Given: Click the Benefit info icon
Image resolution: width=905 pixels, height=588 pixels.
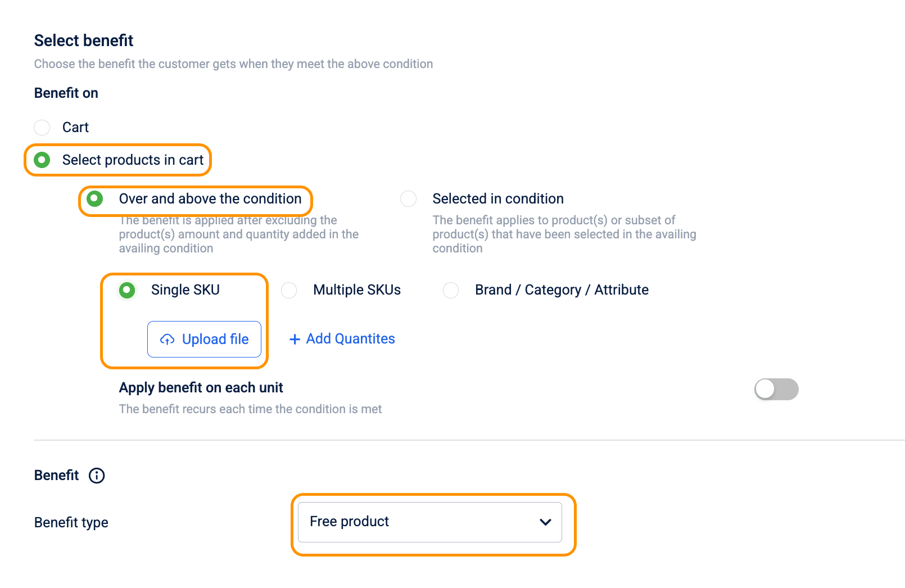Looking at the screenshot, I should [x=97, y=476].
